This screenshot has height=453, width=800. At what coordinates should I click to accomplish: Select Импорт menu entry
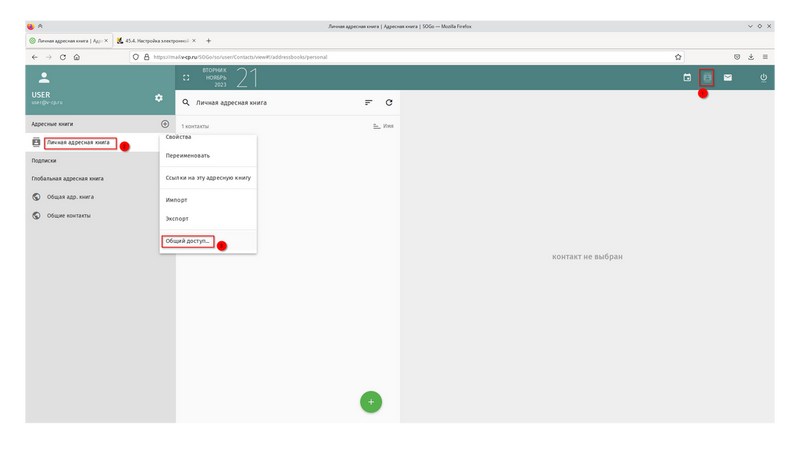click(177, 199)
